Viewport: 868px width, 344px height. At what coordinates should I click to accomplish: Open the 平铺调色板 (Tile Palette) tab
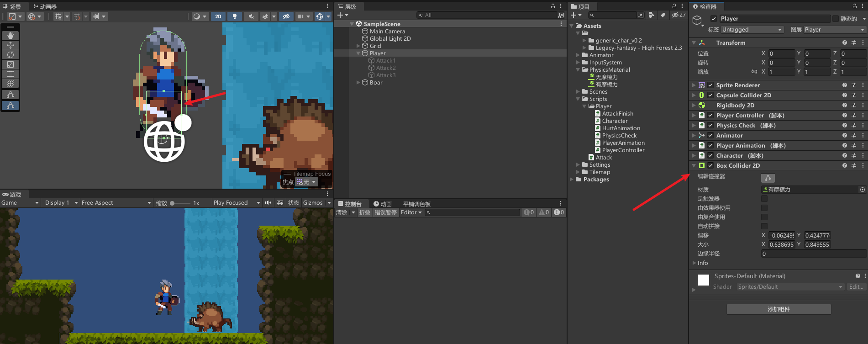[x=417, y=204]
